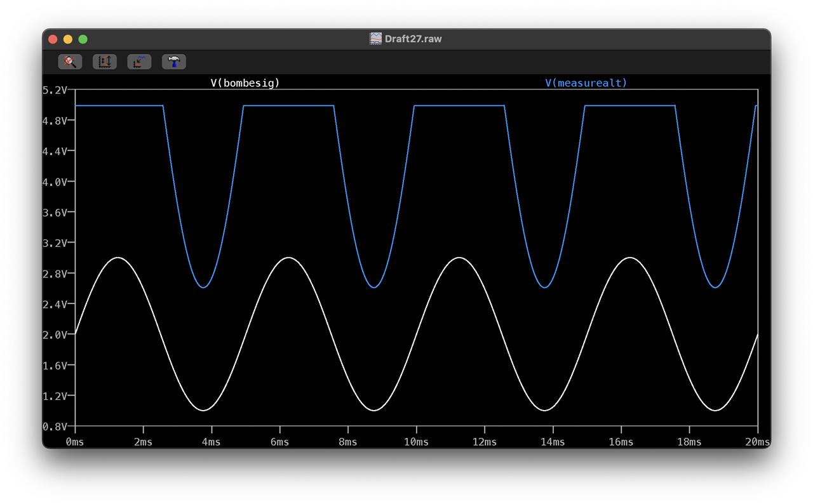This screenshot has height=504, width=813.
Task: Click the 1.6V vertical axis label
Action: [x=55, y=366]
